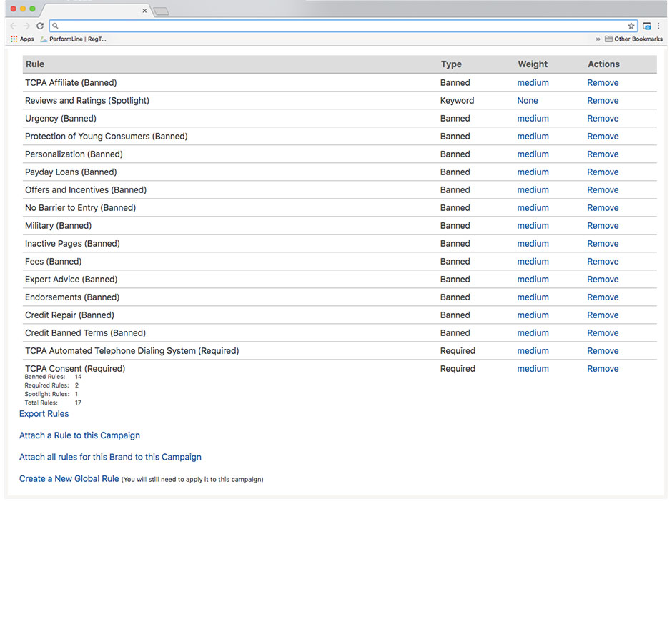This screenshot has height=617, width=672.
Task: Select the Keyword type cell for Reviews and Ratings
Action: pos(457,101)
